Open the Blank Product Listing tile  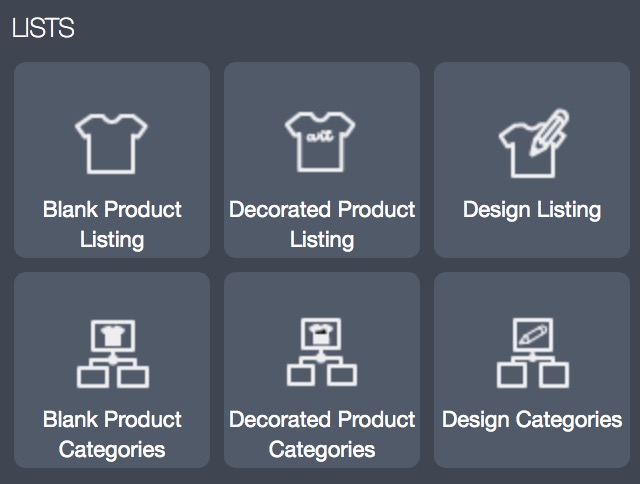(112, 160)
